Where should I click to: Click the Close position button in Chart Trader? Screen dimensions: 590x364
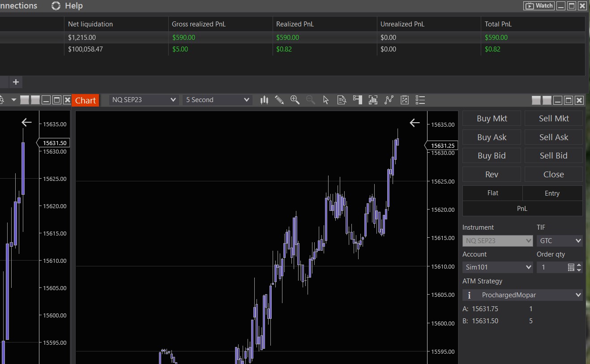tap(554, 175)
